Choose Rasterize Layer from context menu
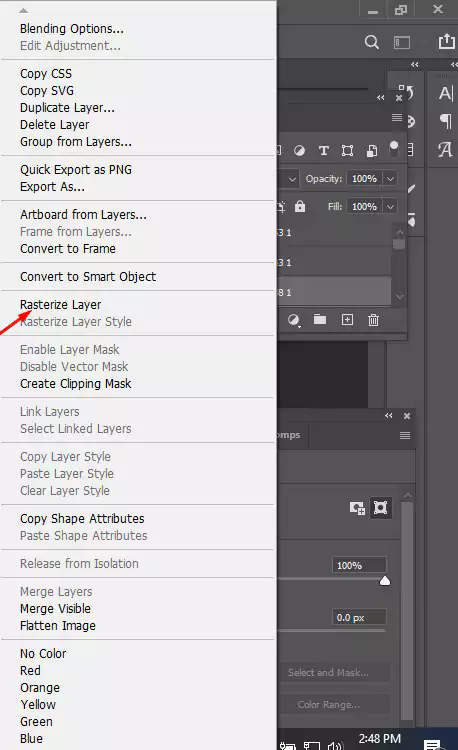458x750 pixels. (x=61, y=305)
